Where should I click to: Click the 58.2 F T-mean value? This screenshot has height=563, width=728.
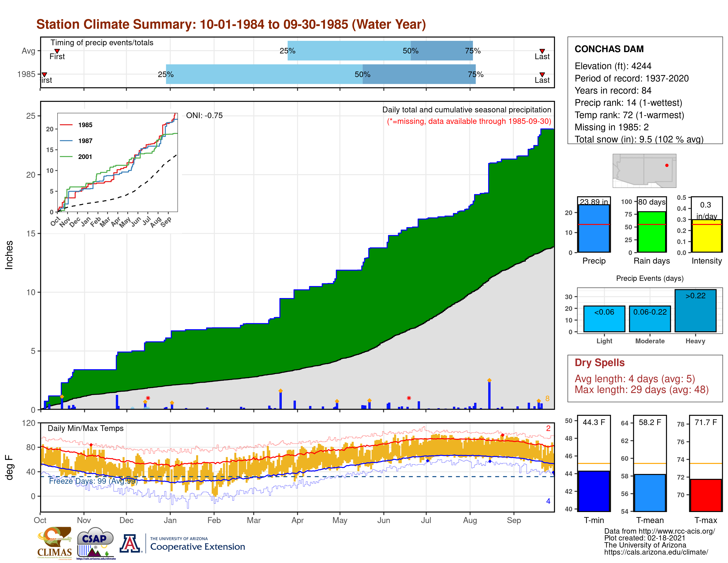pos(650,422)
